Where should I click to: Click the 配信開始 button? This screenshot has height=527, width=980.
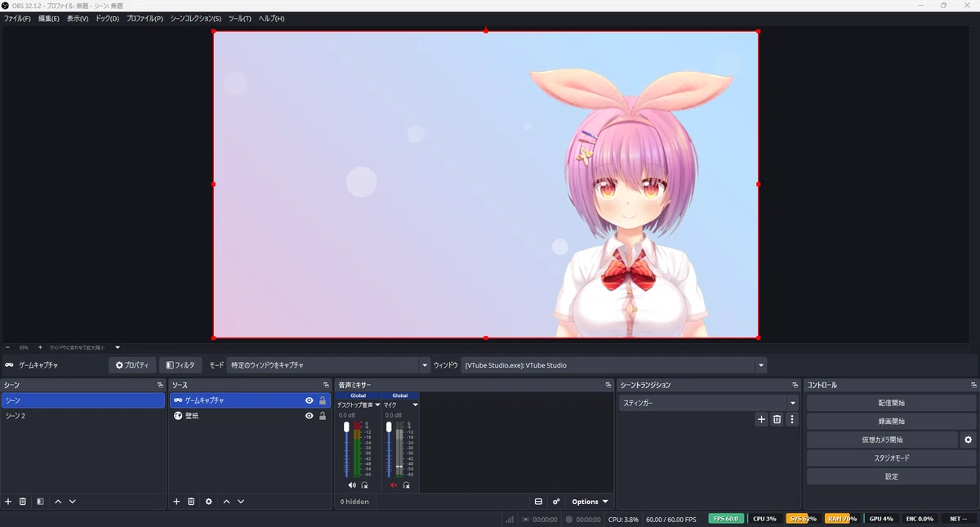coord(892,403)
